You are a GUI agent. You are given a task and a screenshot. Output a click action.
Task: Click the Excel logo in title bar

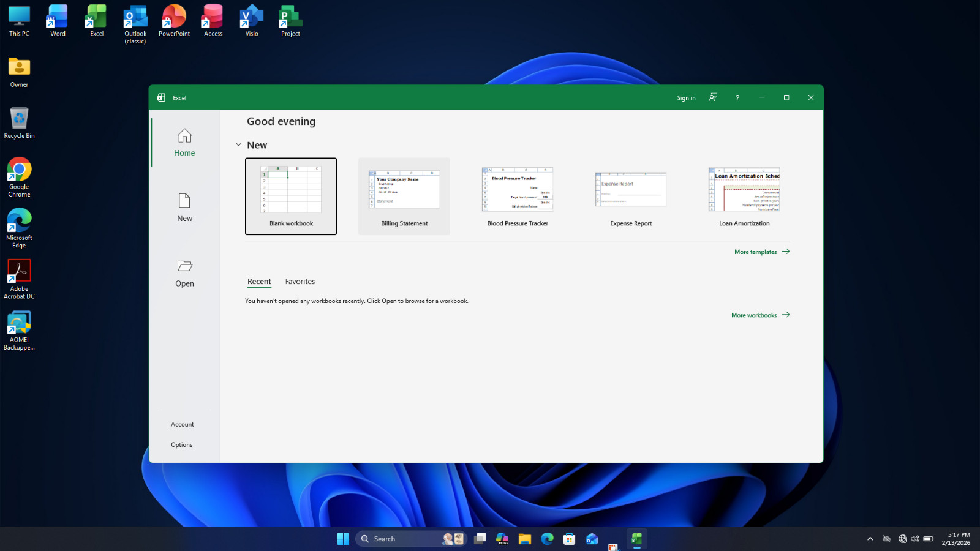tap(161, 97)
